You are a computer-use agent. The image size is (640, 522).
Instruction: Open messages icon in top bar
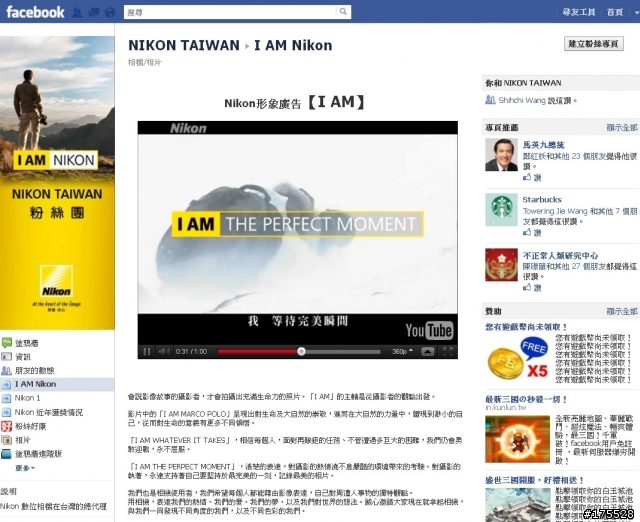tap(93, 12)
